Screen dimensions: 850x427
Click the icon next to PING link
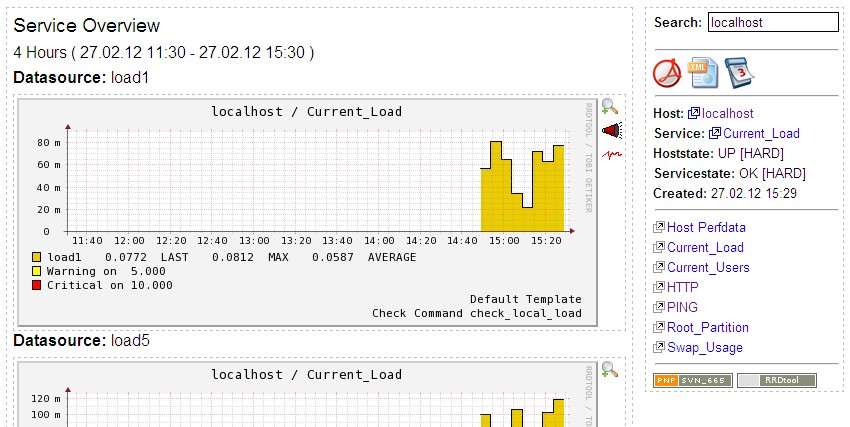tap(659, 307)
